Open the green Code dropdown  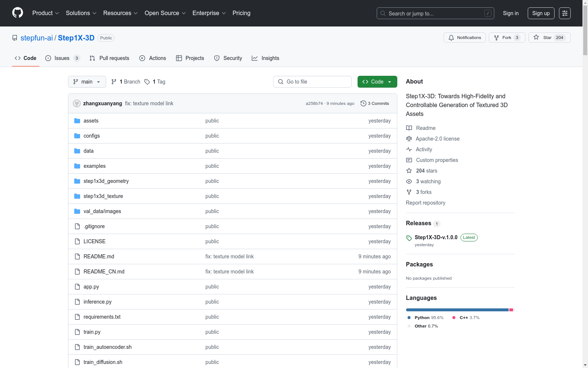point(377,82)
